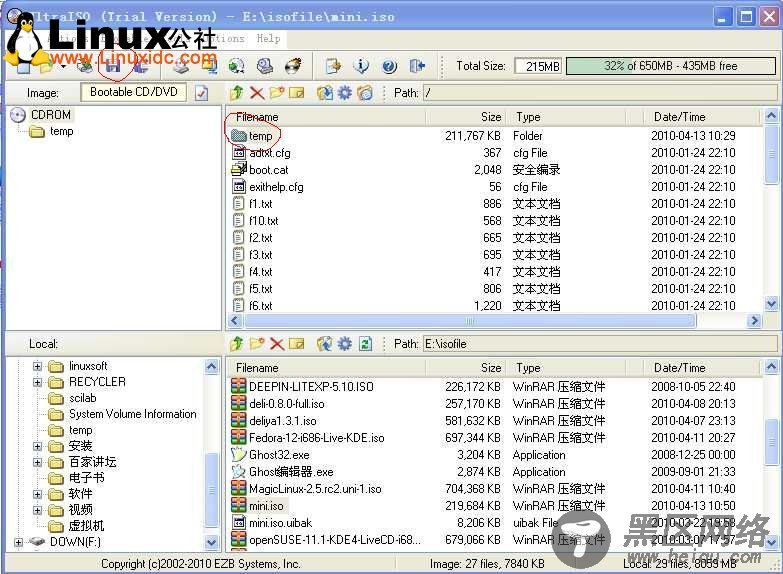Sort the image list by the Size column

(467, 117)
